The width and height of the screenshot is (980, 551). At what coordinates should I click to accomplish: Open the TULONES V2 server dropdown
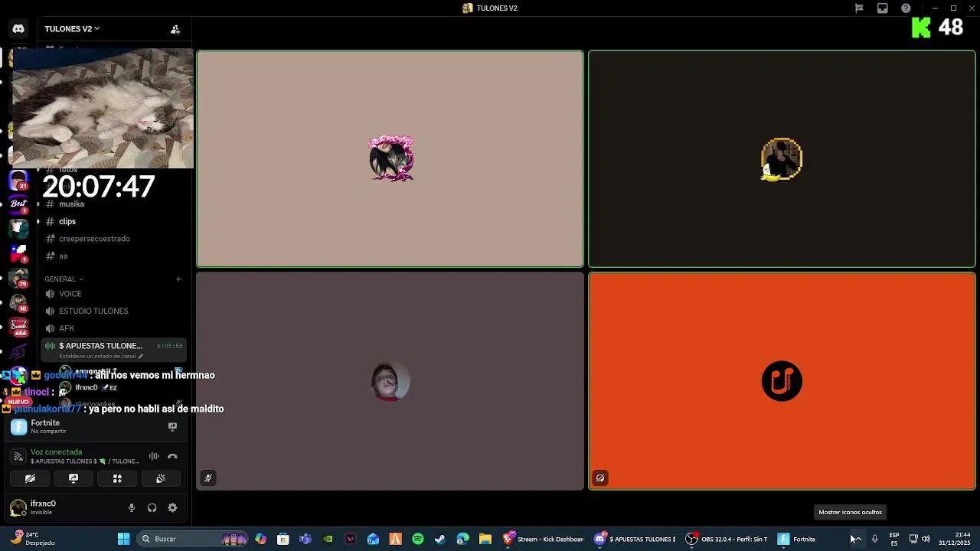(71, 28)
